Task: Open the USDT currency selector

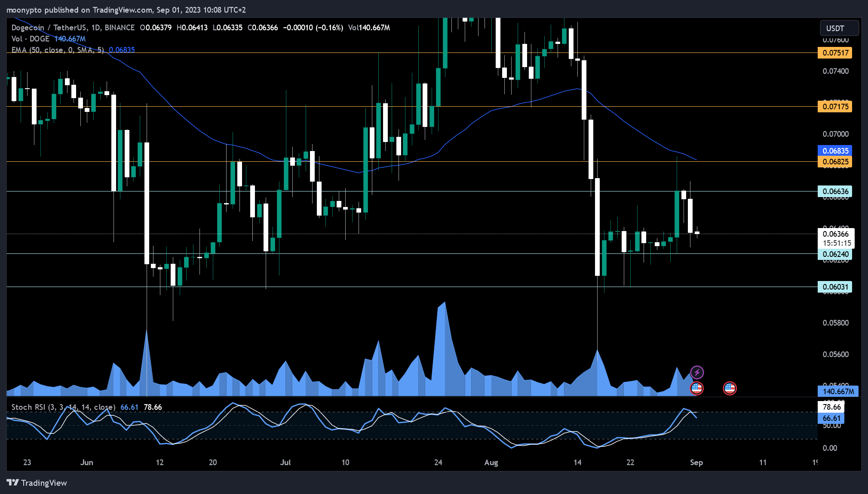Action: [x=839, y=28]
